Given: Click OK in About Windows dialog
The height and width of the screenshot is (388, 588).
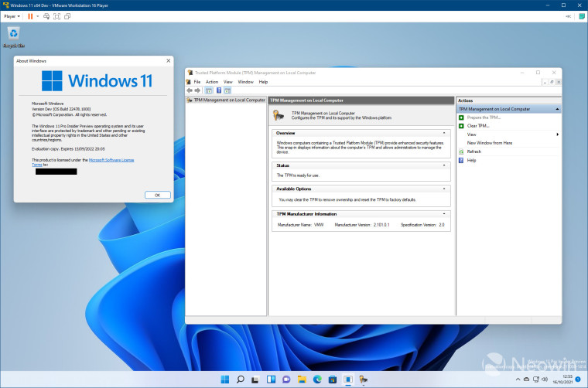Looking at the screenshot, I should point(158,195).
